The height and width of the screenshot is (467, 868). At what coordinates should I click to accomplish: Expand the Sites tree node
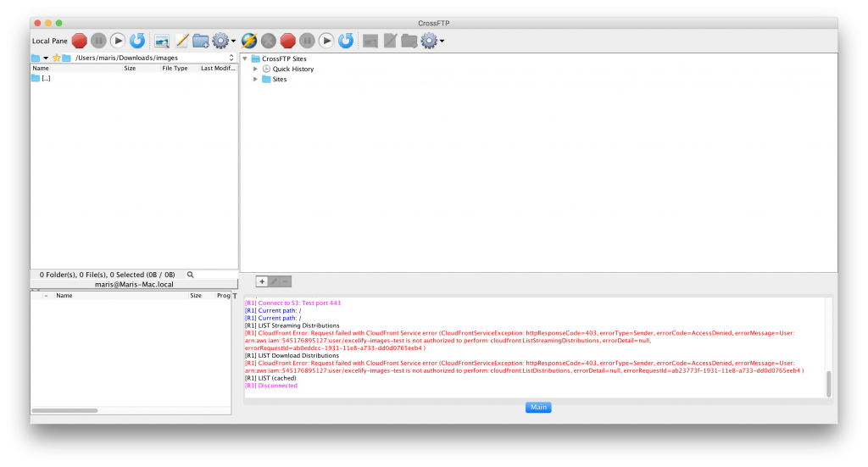(x=256, y=79)
